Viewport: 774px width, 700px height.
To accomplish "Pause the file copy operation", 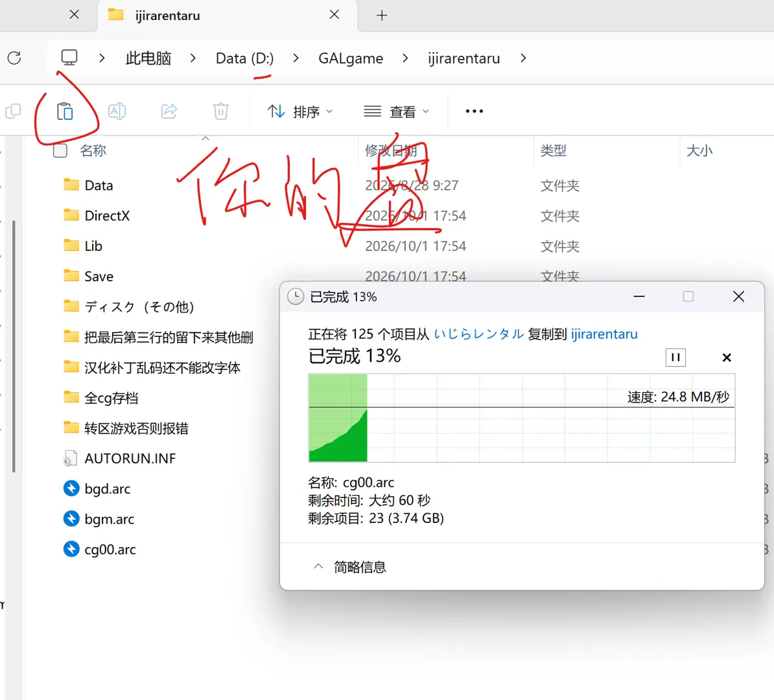I will click(675, 357).
